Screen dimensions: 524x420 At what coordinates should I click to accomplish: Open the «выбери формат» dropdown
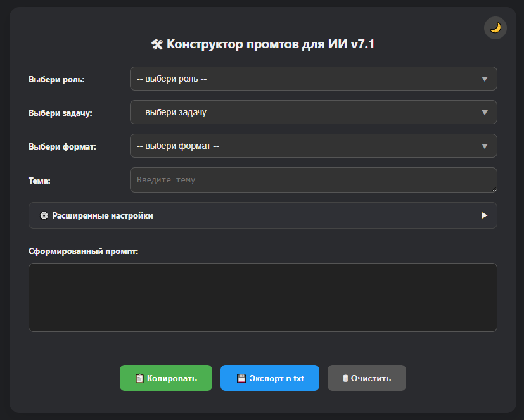(304, 146)
